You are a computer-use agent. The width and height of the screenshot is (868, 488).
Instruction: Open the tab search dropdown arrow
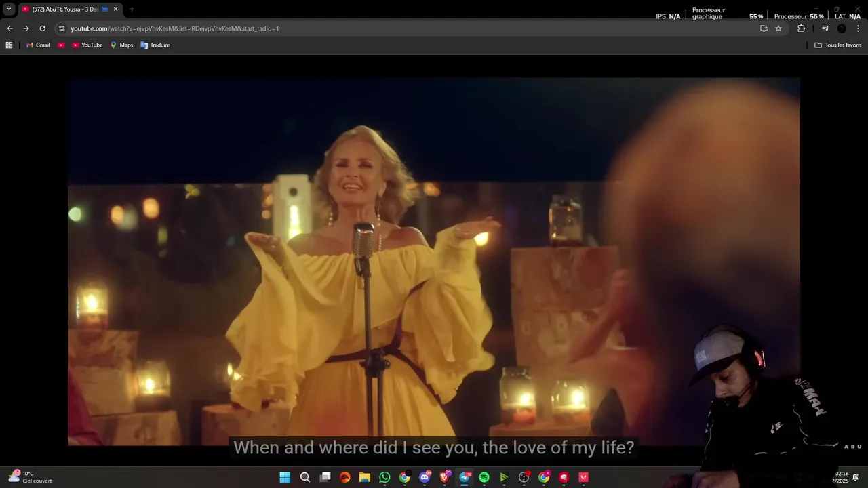[9, 9]
